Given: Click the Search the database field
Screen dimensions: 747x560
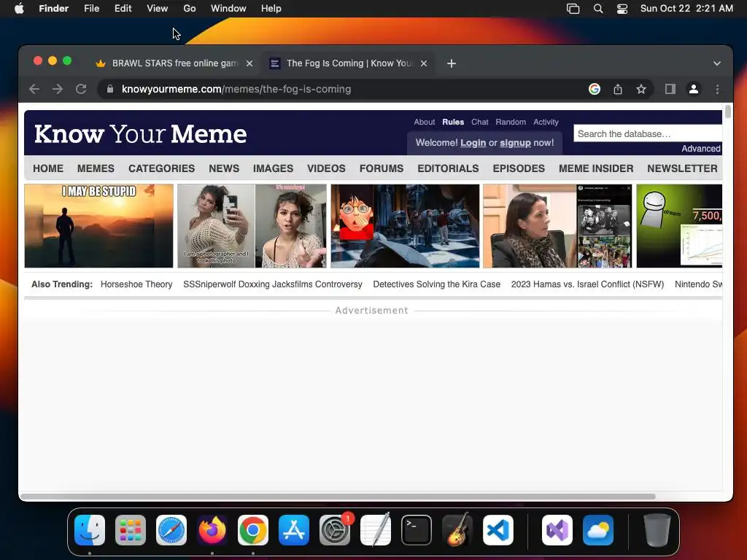Looking at the screenshot, I should point(648,134).
